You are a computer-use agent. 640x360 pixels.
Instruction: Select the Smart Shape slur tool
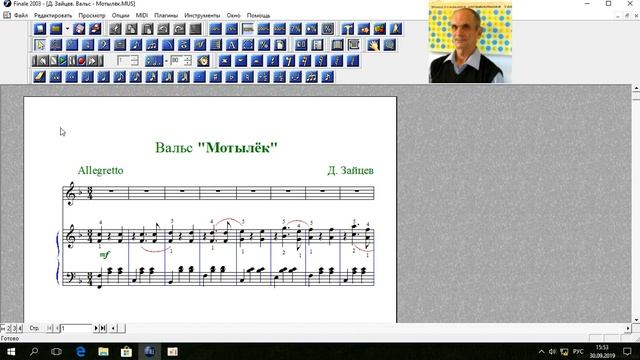tap(168, 44)
